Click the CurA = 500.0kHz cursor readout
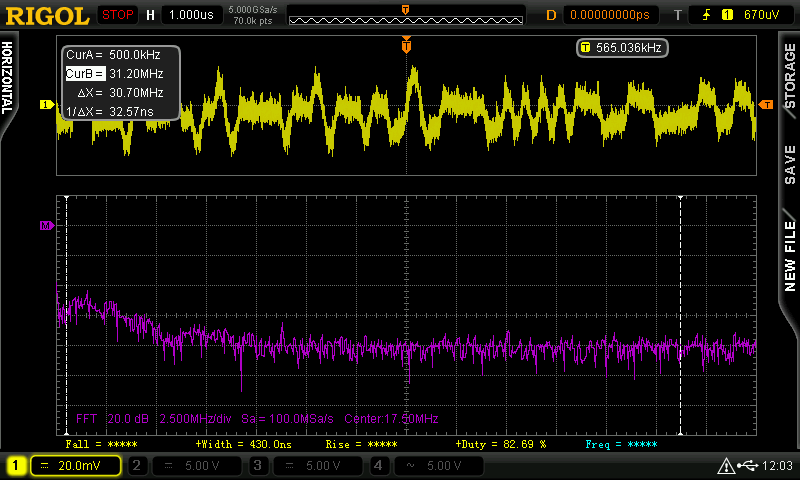 tap(114, 55)
